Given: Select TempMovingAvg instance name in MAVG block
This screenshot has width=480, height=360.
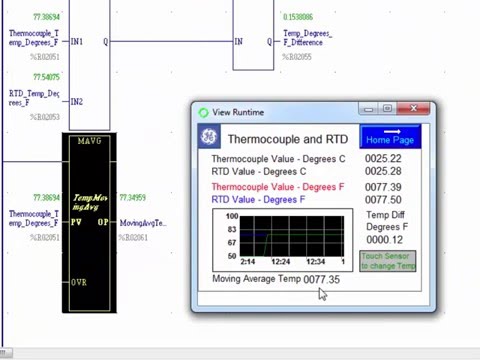Looking at the screenshot, I should pyautogui.click(x=90, y=202).
